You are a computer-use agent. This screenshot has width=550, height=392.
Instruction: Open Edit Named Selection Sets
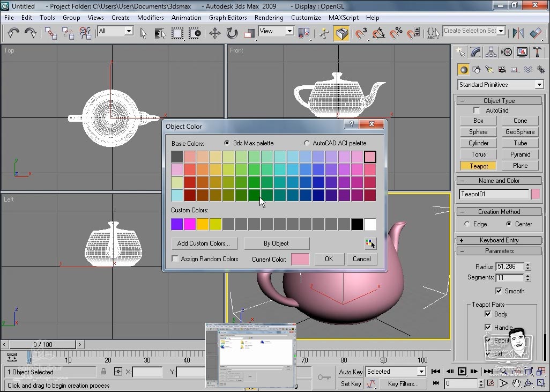point(433,33)
